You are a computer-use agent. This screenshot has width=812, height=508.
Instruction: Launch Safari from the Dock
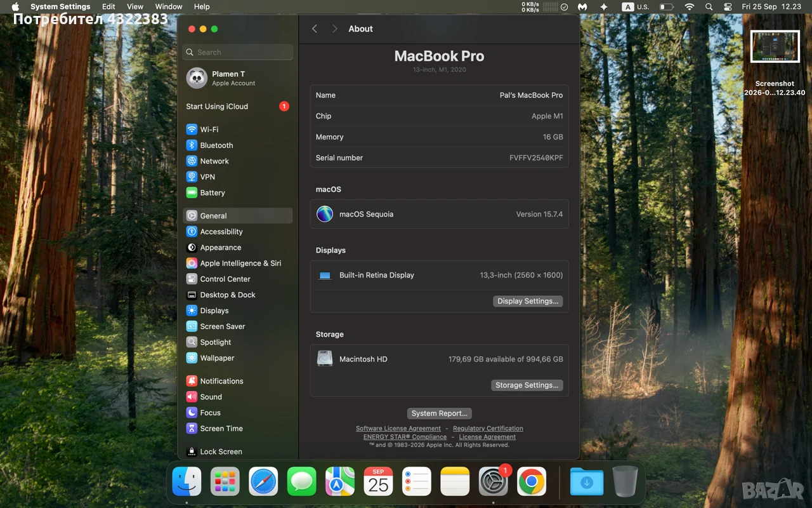click(x=263, y=482)
